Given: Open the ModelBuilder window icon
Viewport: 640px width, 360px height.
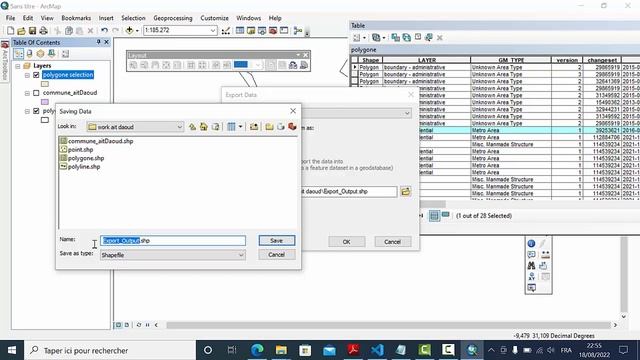Looking at the screenshot, I should tap(298, 31).
